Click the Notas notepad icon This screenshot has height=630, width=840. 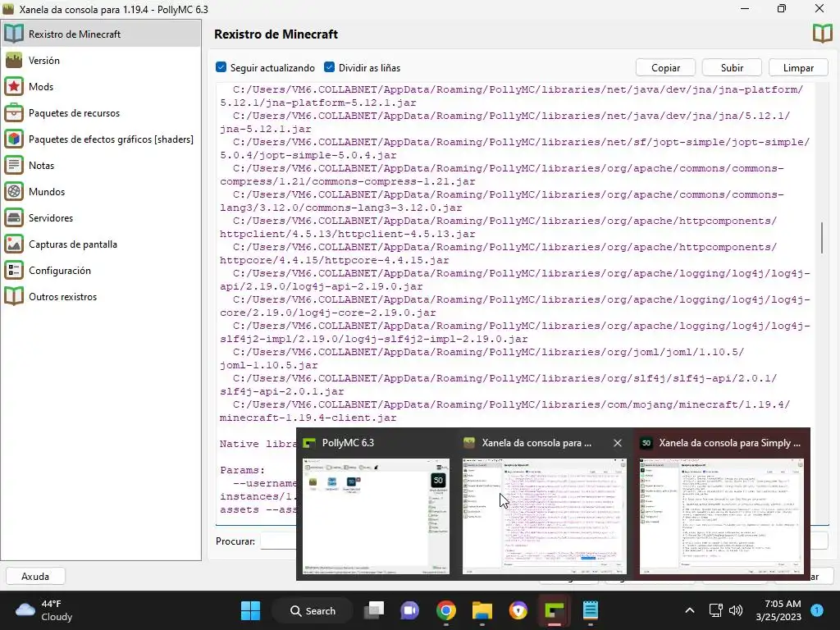coord(14,165)
